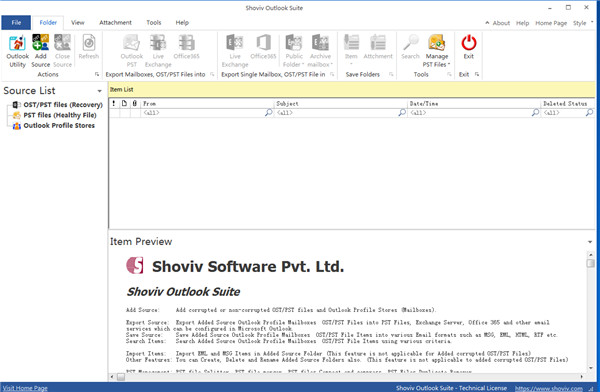Click the Visit Home Page status link
Viewport: 600px width, 392px height.
tap(25, 388)
